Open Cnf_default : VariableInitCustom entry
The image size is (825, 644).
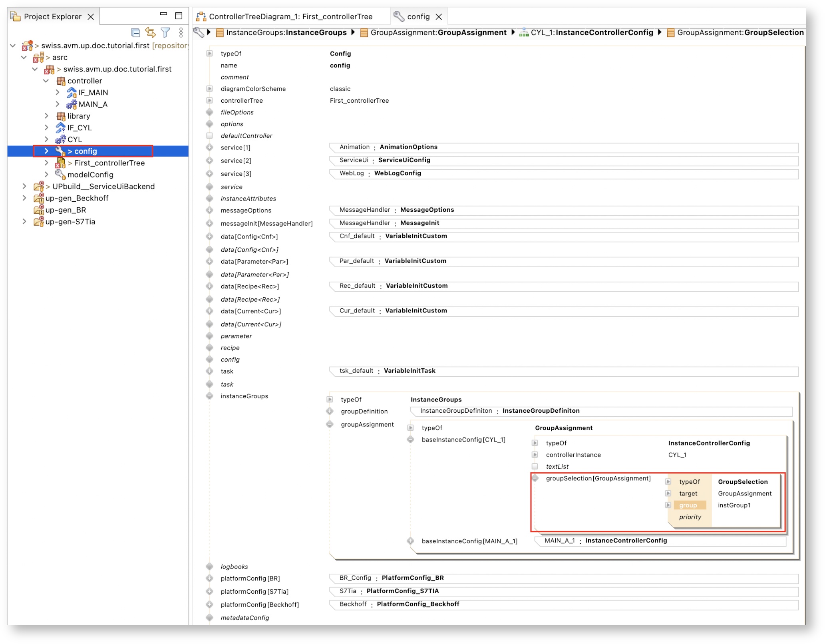click(x=564, y=237)
